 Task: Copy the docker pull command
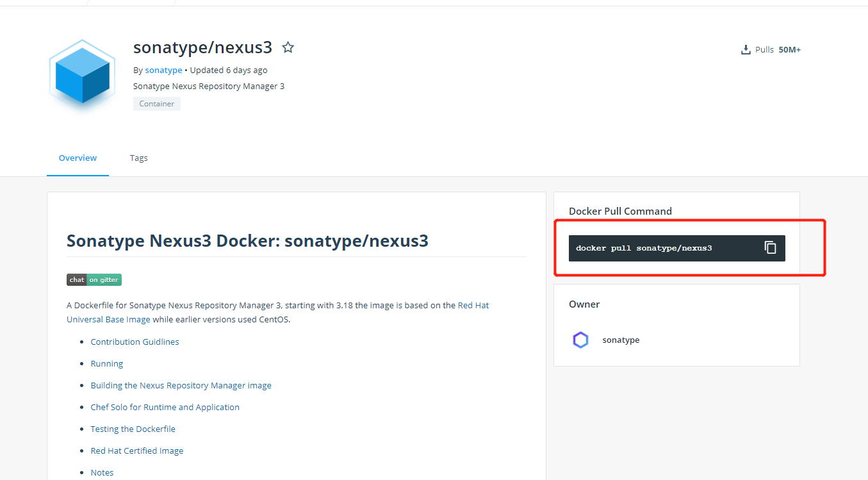tap(770, 247)
